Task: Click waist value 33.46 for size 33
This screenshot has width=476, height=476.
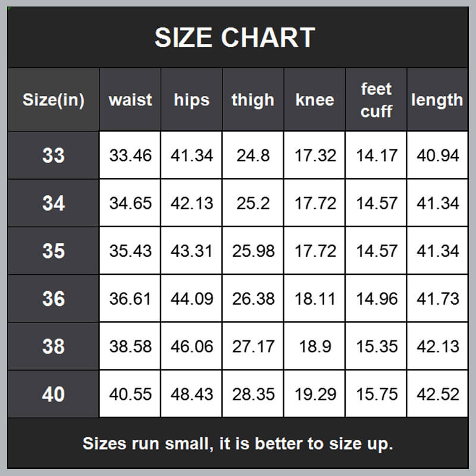Action: (130, 156)
